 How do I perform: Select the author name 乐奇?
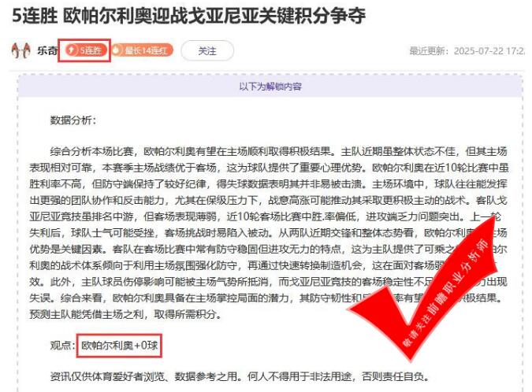coord(47,51)
